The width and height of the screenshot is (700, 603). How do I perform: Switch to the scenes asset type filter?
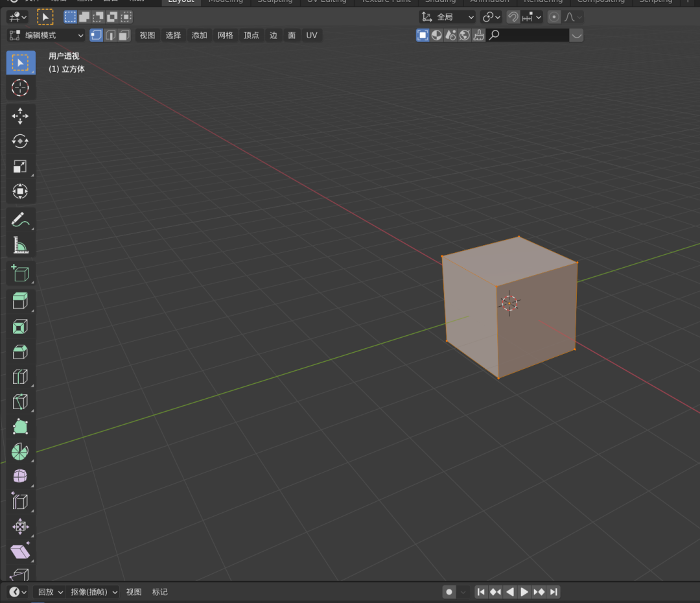(451, 35)
